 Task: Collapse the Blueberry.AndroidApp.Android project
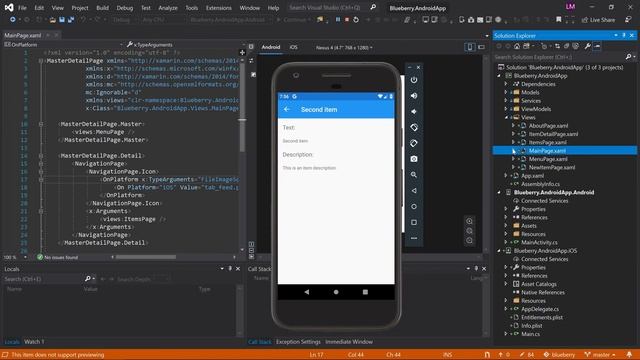[x=499, y=192]
